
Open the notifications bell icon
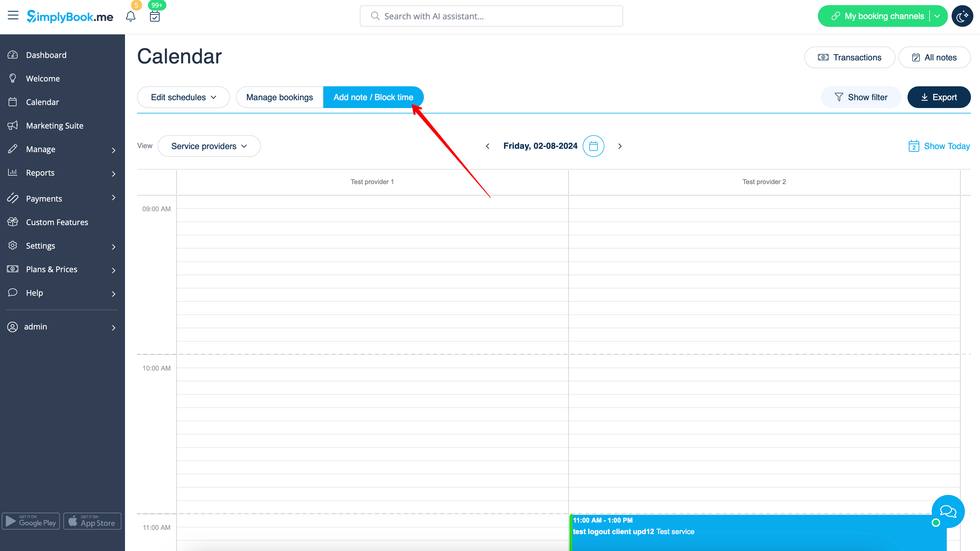[130, 16]
